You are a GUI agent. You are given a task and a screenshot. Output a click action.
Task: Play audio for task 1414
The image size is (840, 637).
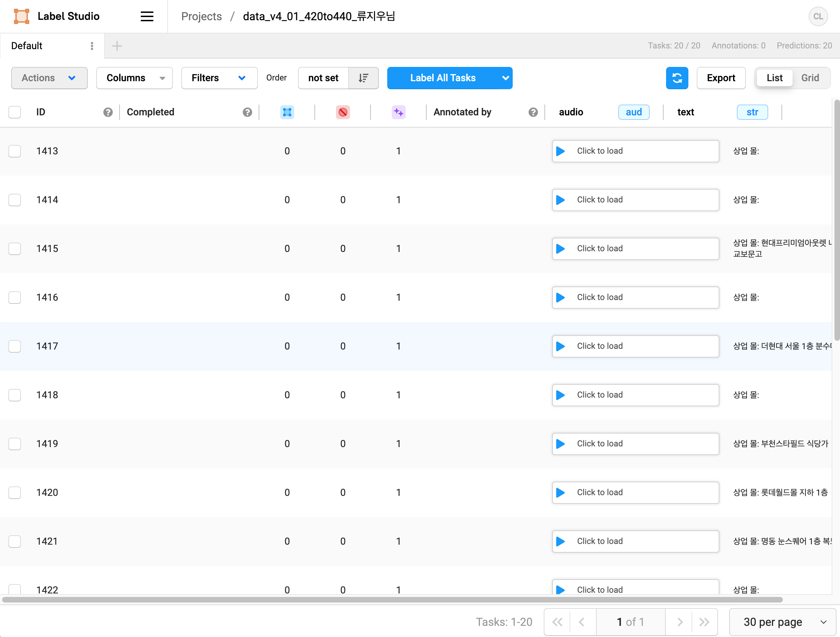tap(560, 200)
